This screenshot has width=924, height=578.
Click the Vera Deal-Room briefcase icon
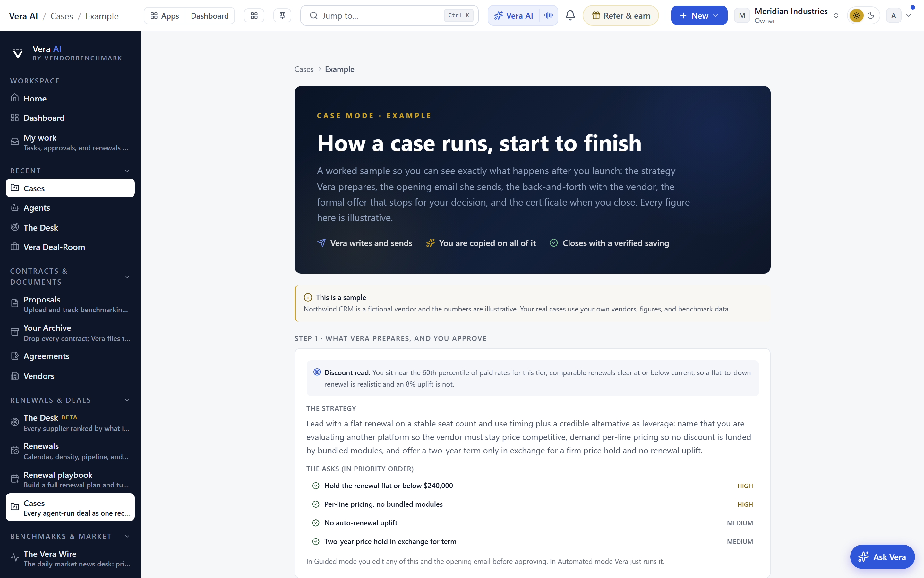[15, 247]
